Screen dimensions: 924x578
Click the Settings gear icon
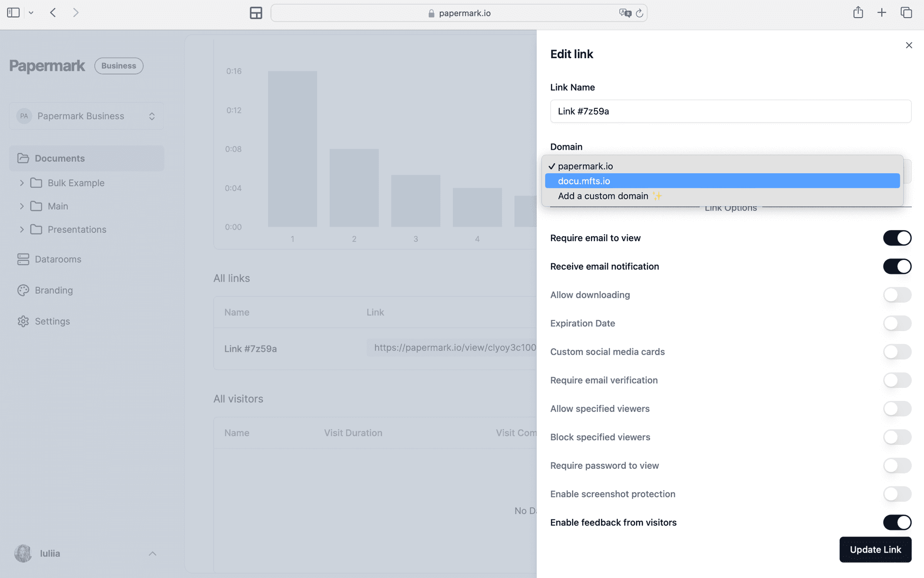(23, 321)
